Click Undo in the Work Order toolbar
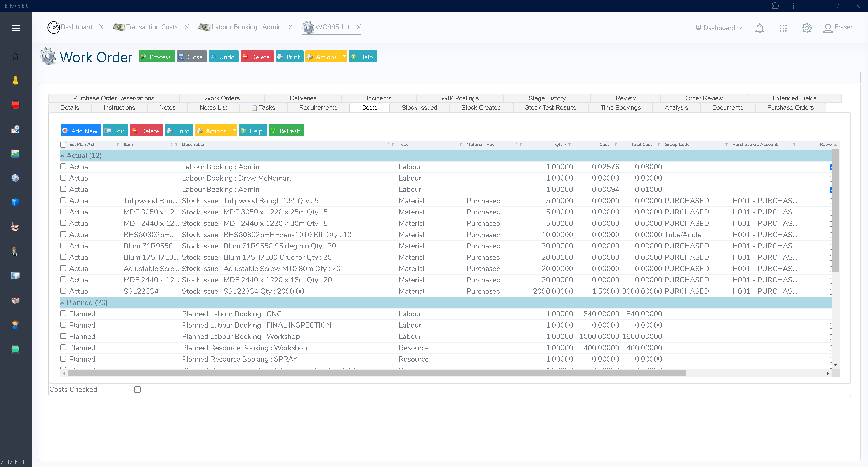Image resolution: width=868 pixels, height=467 pixels. (x=223, y=56)
